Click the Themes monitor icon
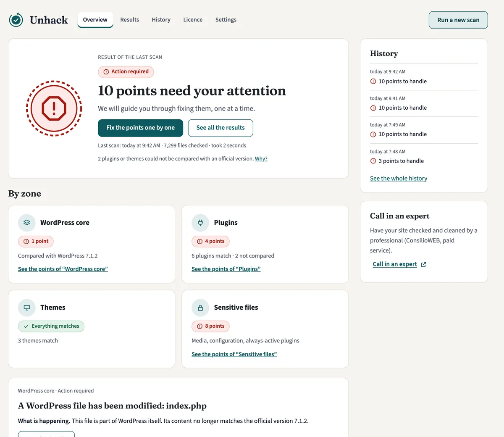The height and width of the screenshot is (437, 504). pos(27,308)
